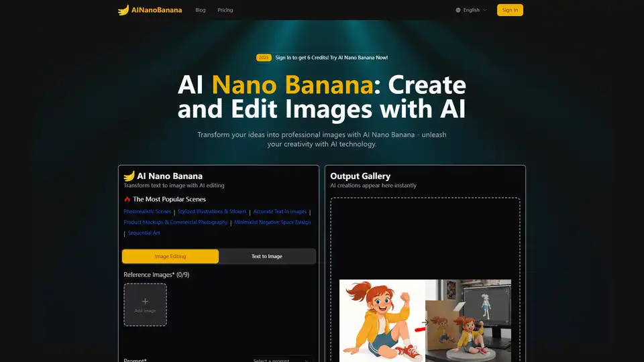Click the Sign In button

tap(510, 10)
